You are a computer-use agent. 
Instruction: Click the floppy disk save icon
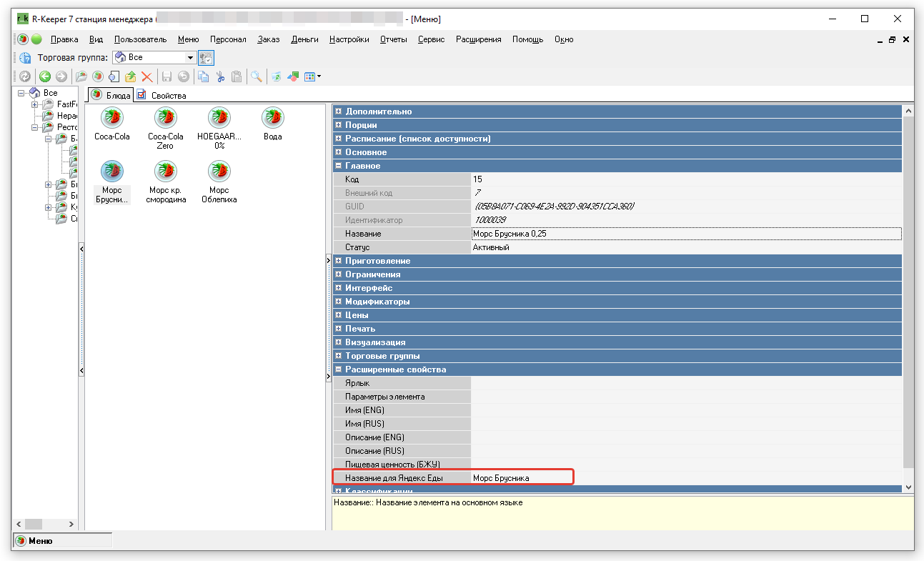(167, 76)
